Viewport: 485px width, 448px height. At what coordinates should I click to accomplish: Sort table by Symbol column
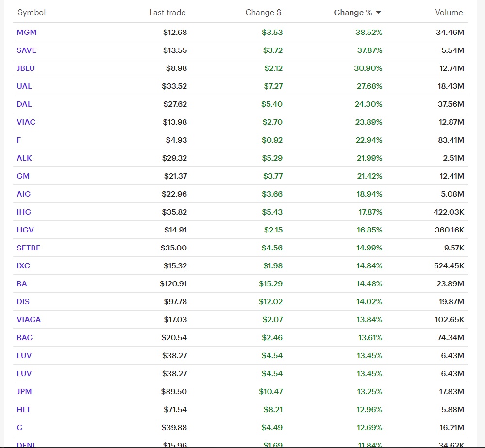pos(32,12)
